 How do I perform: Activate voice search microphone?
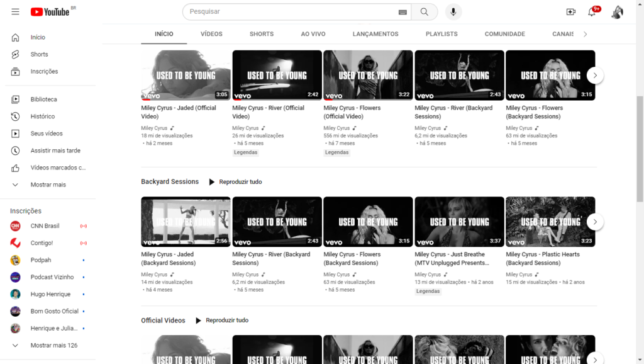pos(453,12)
